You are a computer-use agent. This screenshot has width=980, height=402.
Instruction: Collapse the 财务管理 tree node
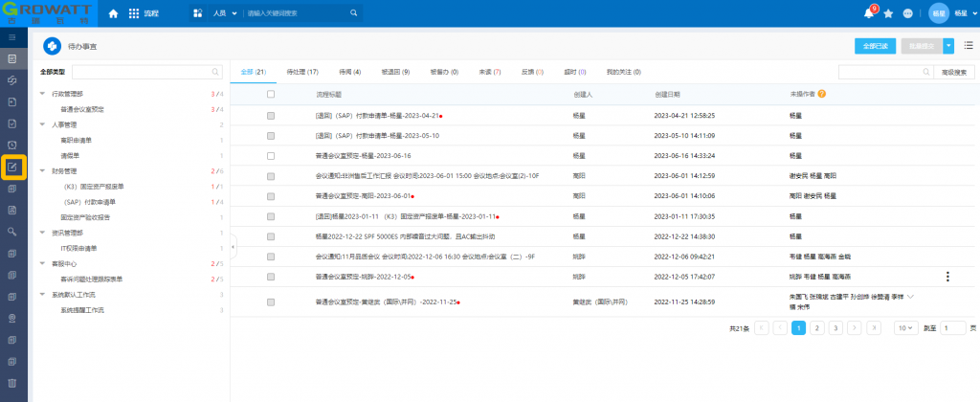(x=42, y=170)
